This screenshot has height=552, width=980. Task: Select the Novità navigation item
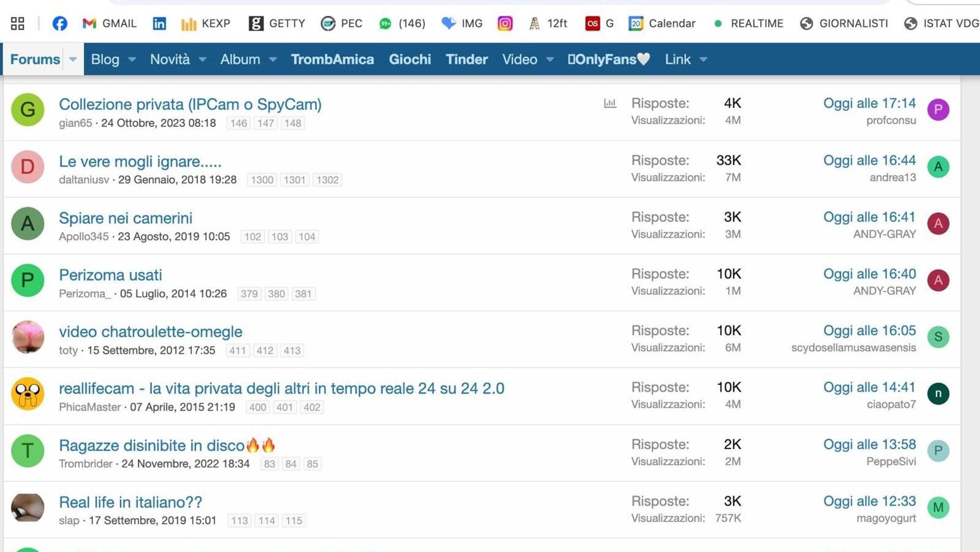(170, 59)
